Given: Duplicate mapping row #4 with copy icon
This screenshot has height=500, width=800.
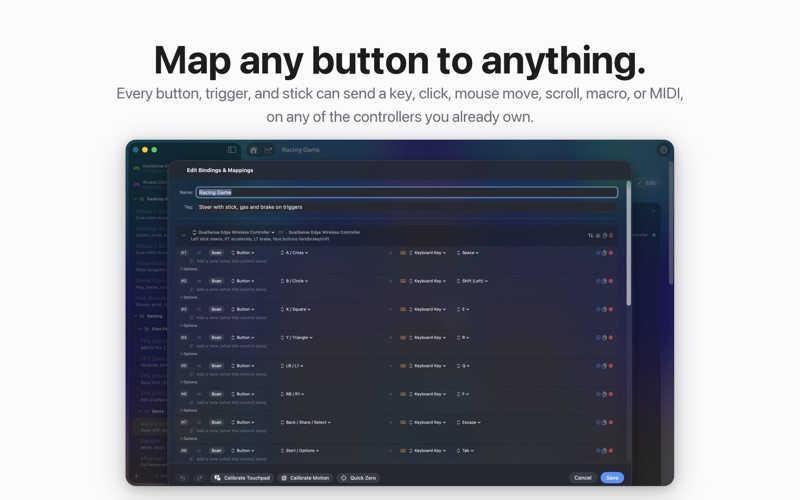Looking at the screenshot, I should pyautogui.click(x=605, y=338).
